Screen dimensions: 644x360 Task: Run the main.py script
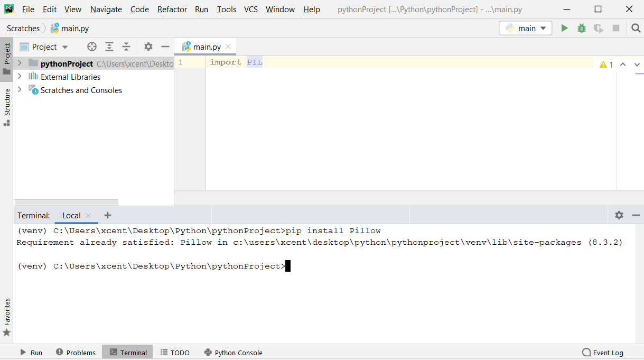point(564,28)
